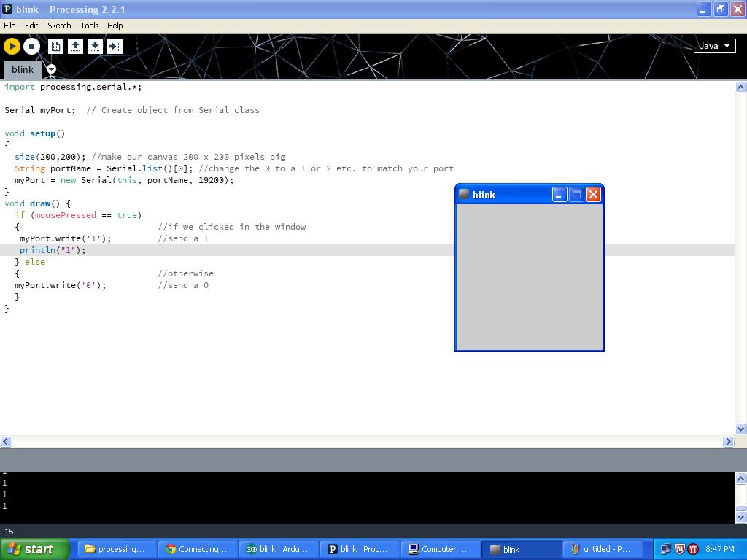Click the left arrow of horizontal scrollbar
Viewport: 747px width, 560px height.
(x=6, y=441)
